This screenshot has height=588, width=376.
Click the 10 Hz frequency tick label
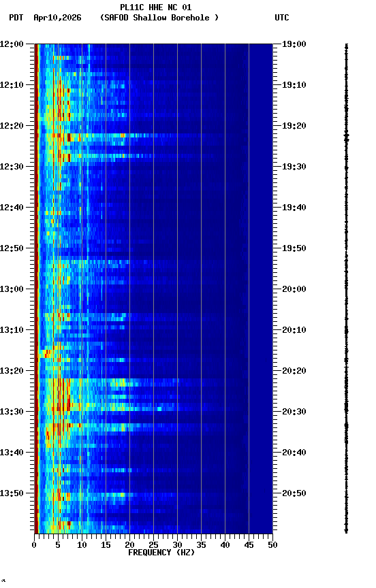click(x=82, y=545)
